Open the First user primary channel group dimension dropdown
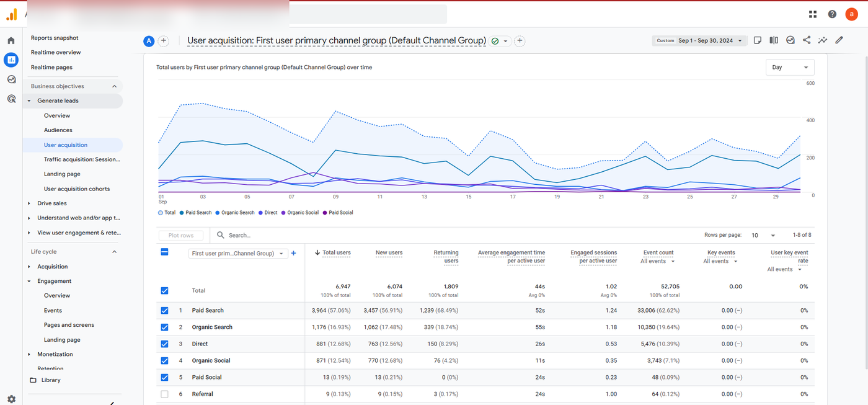868x405 pixels. (x=238, y=253)
